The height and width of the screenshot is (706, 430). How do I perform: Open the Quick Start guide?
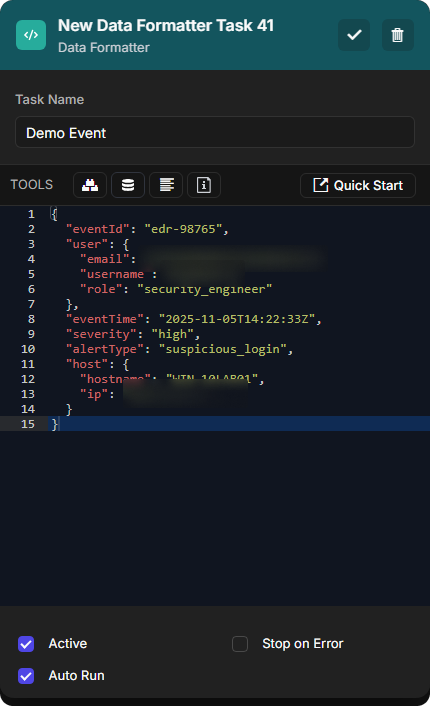pyautogui.click(x=358, y=186)
